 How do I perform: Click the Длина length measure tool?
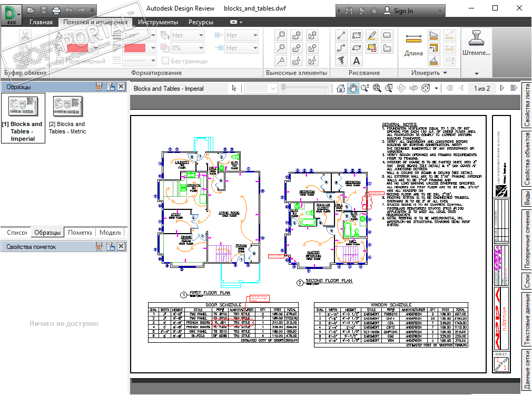click(413, 44)
